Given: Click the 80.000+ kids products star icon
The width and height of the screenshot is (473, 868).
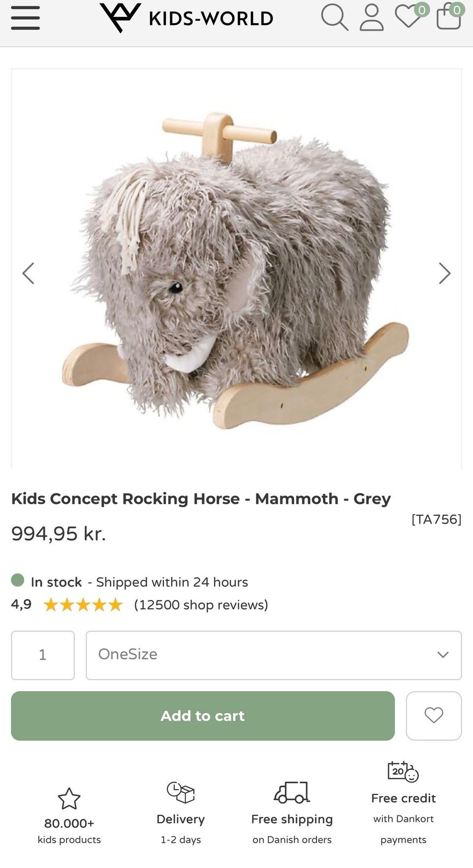Looking at the screenshot, I should [69, 799].
